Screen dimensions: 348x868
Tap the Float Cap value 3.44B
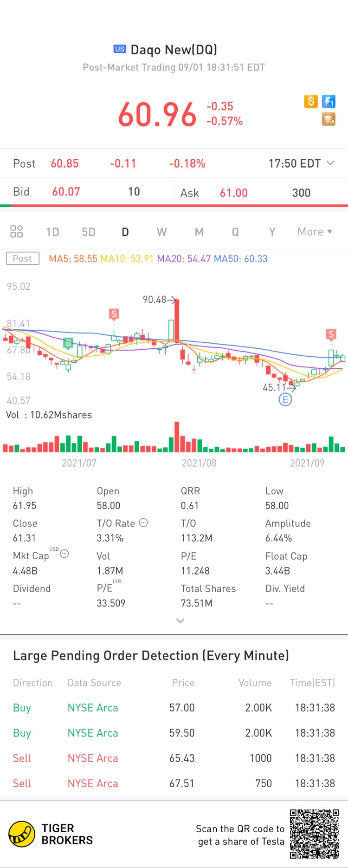tap(277, 571)
